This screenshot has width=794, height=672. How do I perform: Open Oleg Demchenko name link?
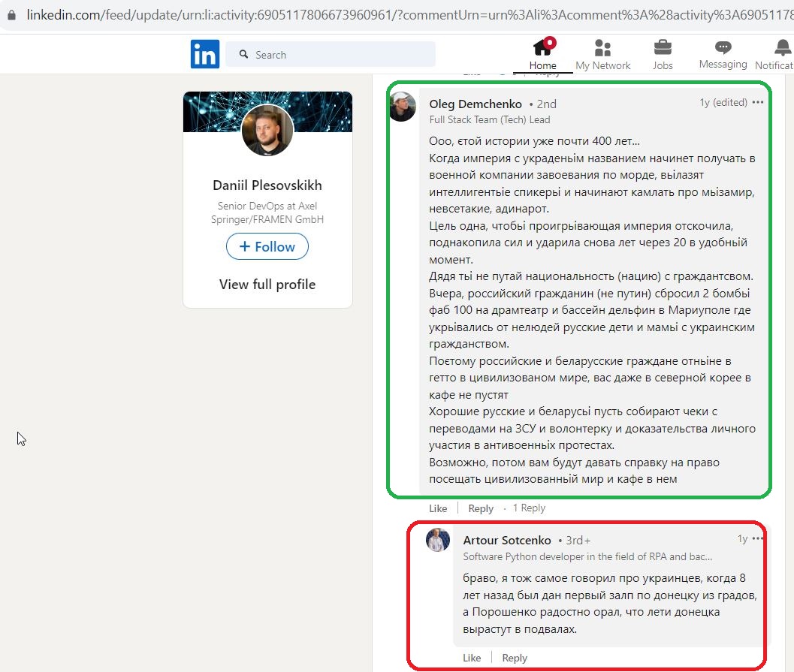tap(475, 104)
